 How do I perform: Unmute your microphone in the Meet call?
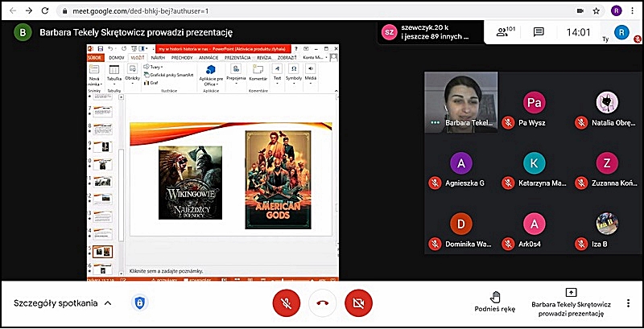(287, 303)
